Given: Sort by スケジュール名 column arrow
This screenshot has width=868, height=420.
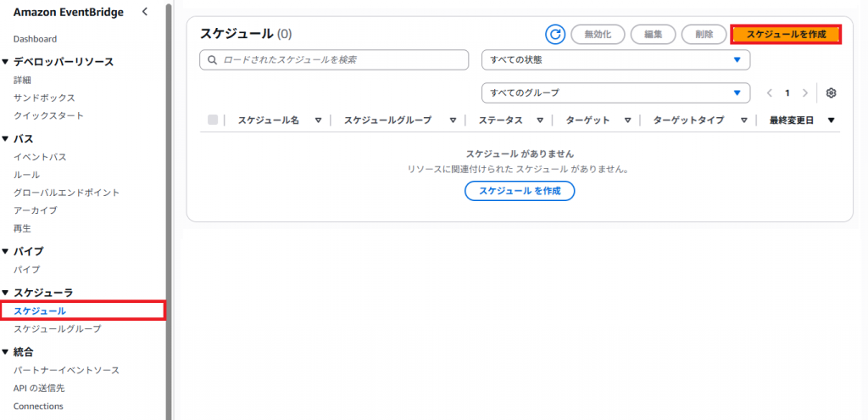Looking at the screenshot, I should coord(318,120).
